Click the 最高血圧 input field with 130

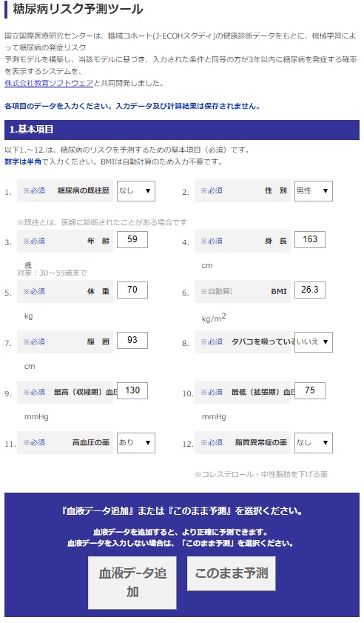pos(132,390)
